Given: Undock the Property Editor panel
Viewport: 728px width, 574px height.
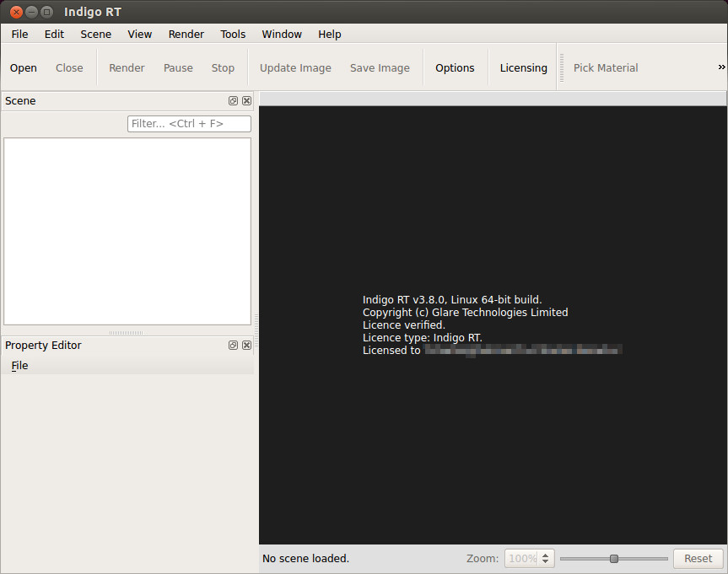Looking at the screenshot, I should click(233, 346).
